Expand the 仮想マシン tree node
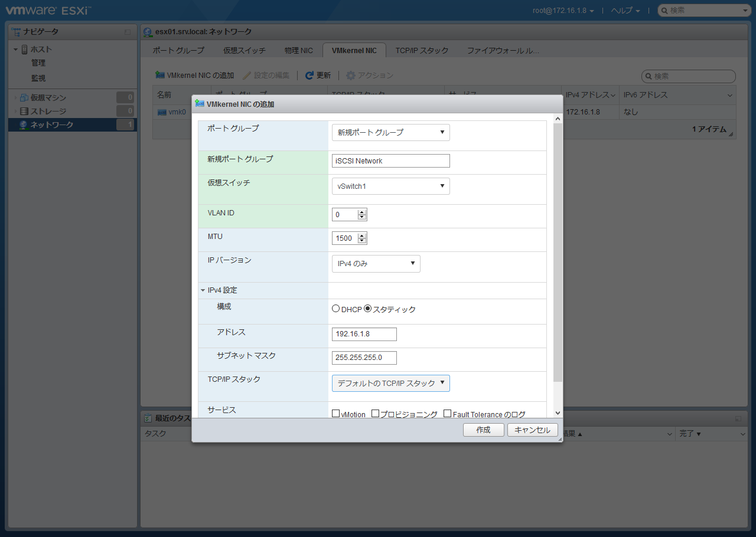The image size is (756, 537). click(16, 98)
